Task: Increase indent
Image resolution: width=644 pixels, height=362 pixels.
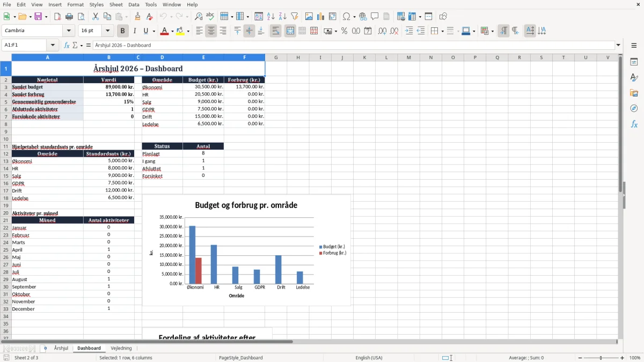Action: [409, 31]
